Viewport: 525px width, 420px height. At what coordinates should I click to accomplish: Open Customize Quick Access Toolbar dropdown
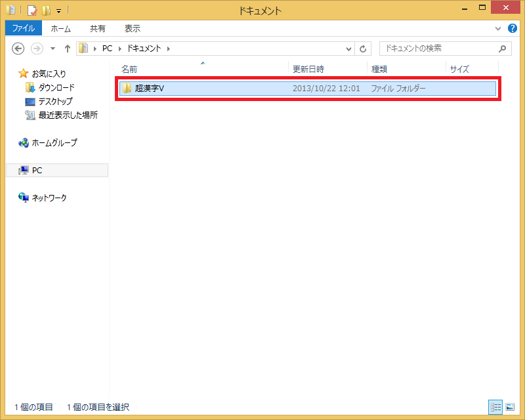58,10
